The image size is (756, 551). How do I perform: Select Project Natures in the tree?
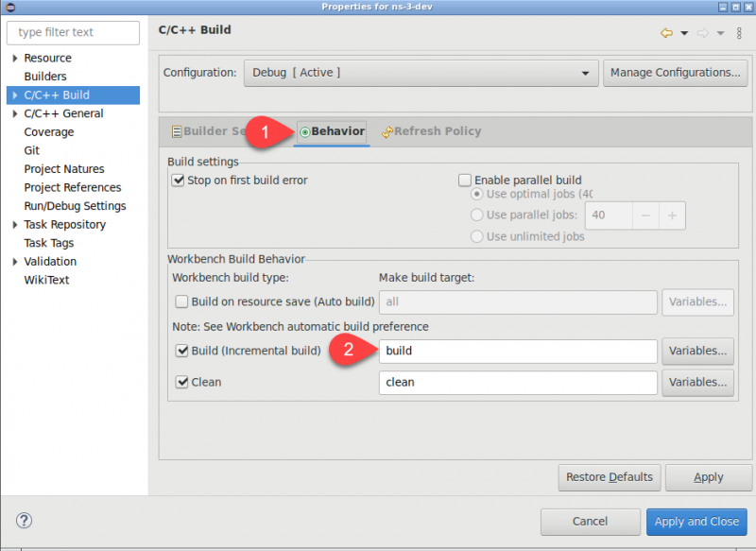click(x=64, y=169)
